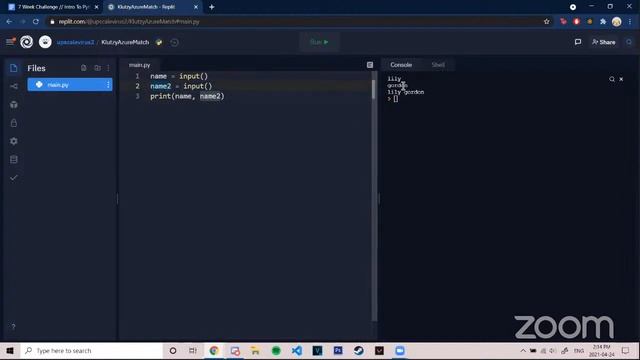Viewport: 640px width, 360px height.
Task: Open the Database sidebar icon
Action: [x=13, y=159]
